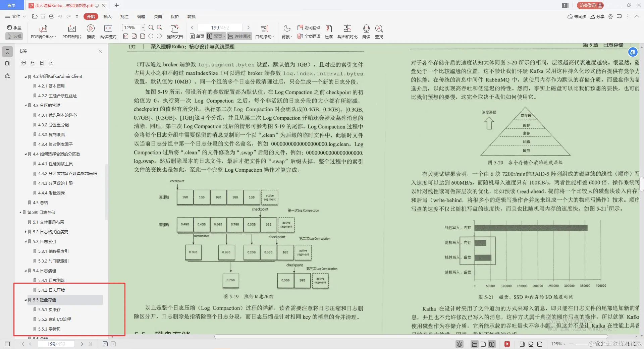Open PDF转Office conversion tool
The height and width of the screenshot is (349, 644).
click(x=43, y=31)
